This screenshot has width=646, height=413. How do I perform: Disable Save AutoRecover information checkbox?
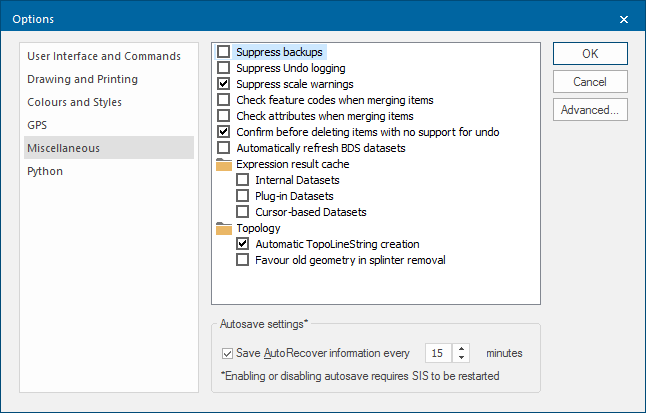227,353
